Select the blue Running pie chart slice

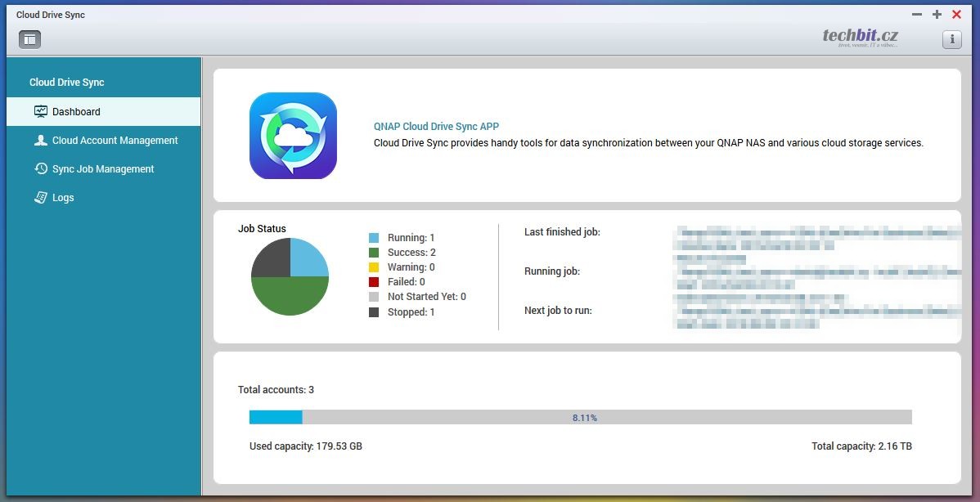point(308,259)
